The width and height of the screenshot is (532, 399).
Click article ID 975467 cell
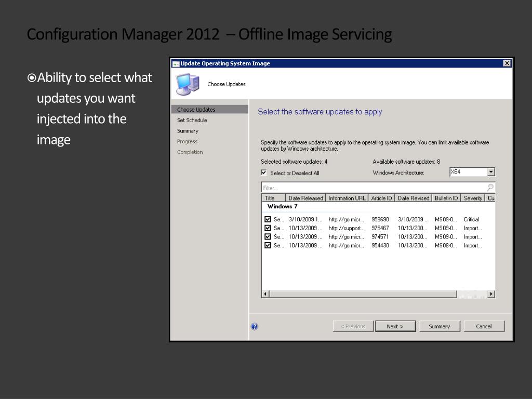pyautogui.click(x=380, y=228)
